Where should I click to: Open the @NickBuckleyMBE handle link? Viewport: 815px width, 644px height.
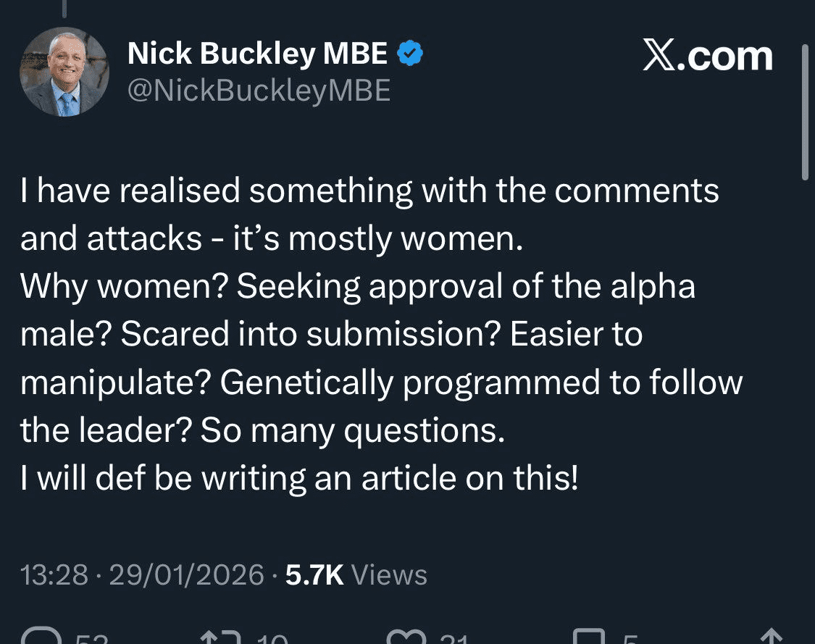tap(259, 91)
